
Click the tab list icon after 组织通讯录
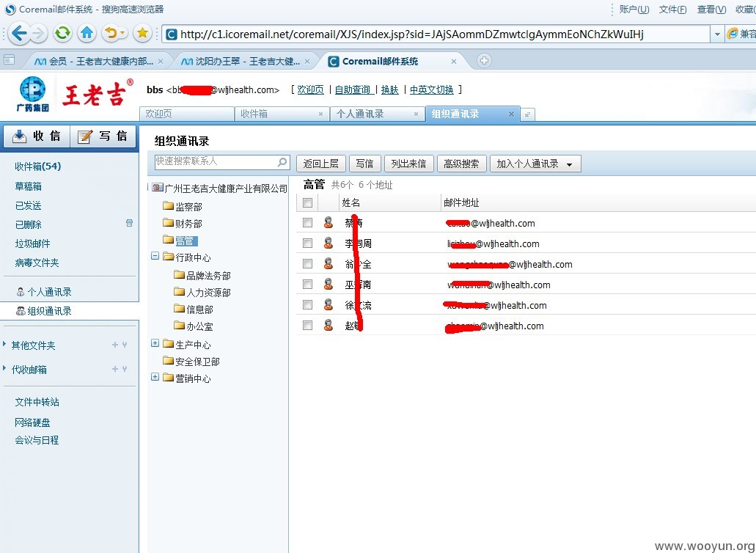(x=527, y=114)
